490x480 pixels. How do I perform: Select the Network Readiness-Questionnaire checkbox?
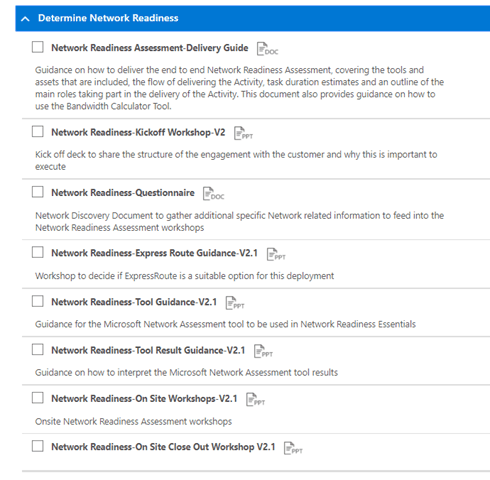(38, 192)
